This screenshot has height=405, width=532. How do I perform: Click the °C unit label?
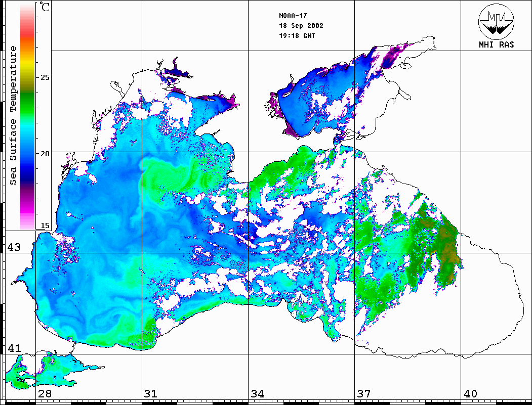[45, 7]
